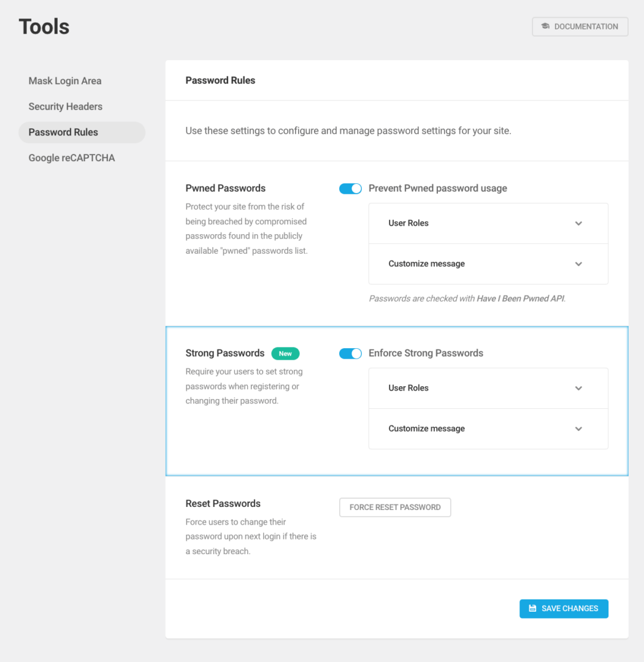This screenshot has width=644, height=662.
Task: Select Password Rules in the sidebar
Action: (x=63, y=132)
